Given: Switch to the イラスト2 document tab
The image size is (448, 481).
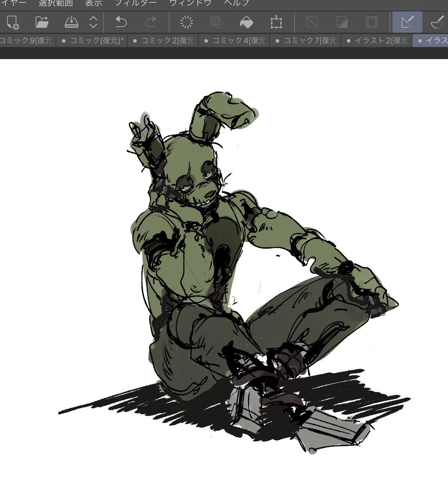Looking at the screenshot, I should 377,40.
